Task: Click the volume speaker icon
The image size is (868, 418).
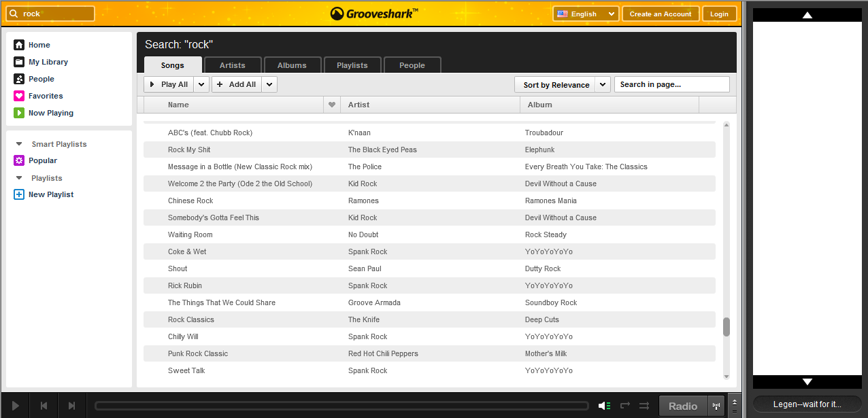Action: coord(604,406)
